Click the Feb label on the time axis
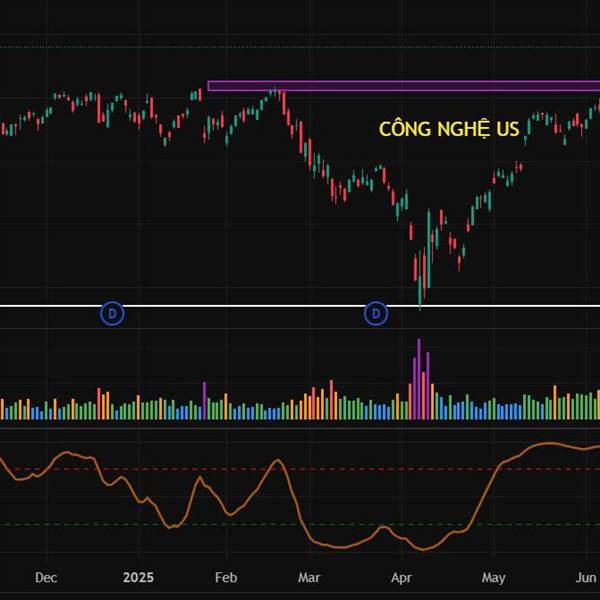This screenshot has width=600, height=600. [x=226, y=577]
